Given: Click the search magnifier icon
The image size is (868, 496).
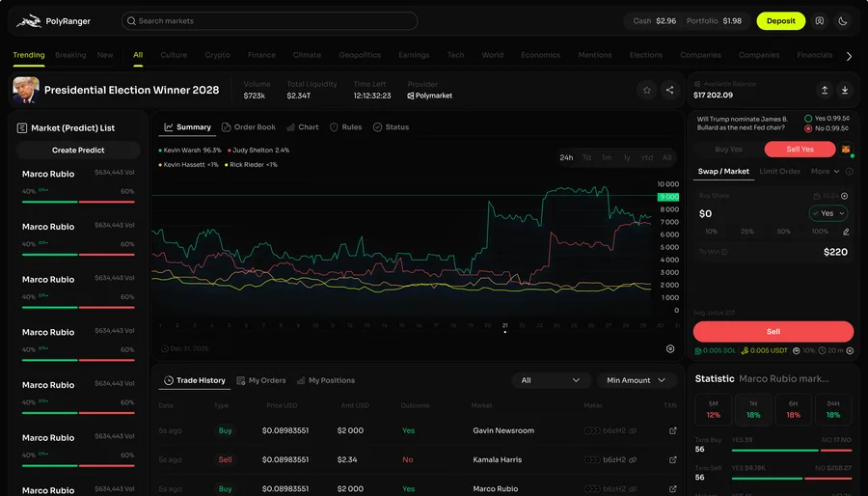Looking at the screenshot, I should coord(131,21).
